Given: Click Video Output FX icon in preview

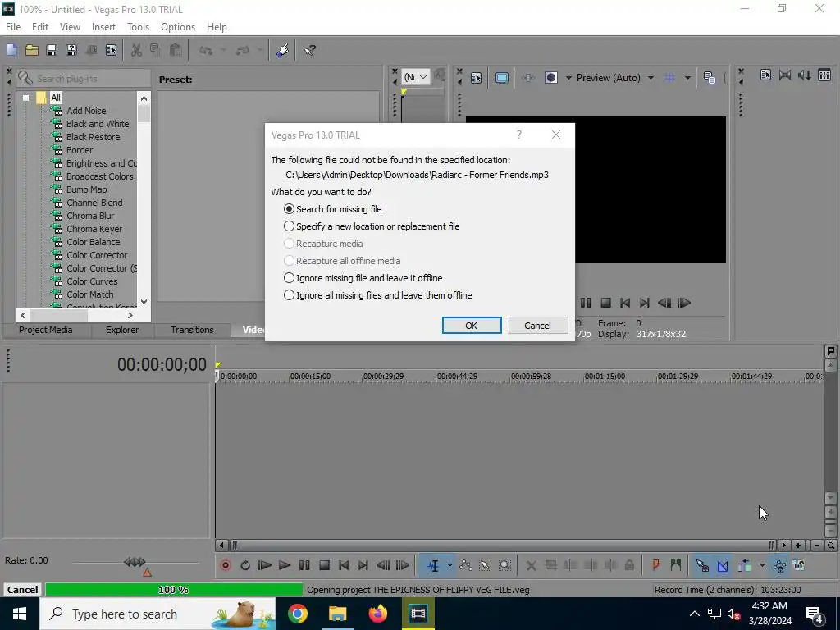Looking at the screenshot, I should [527, 78].
